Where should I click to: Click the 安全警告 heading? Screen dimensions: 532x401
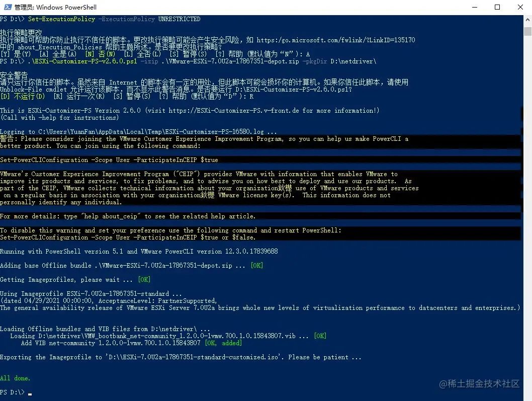[14, 75]
